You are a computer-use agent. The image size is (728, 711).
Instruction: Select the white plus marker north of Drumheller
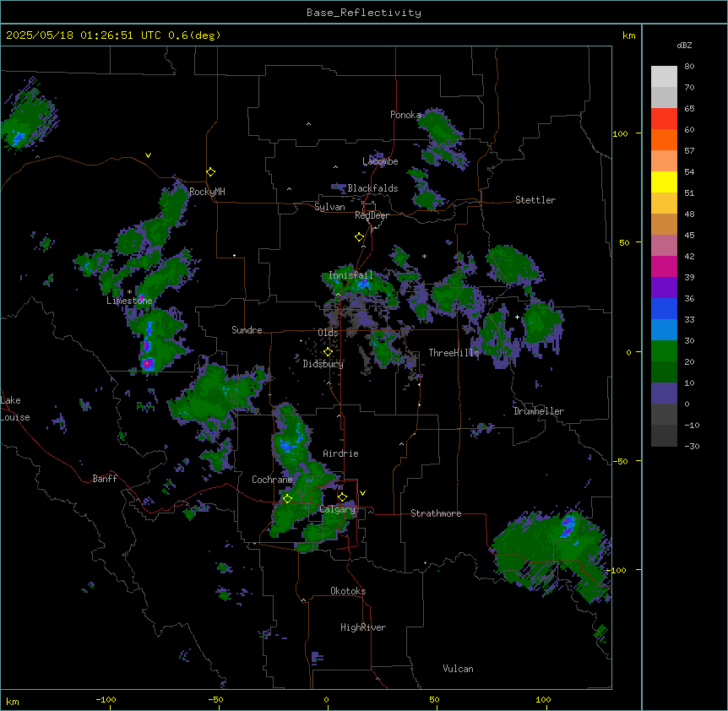(517, 317)
